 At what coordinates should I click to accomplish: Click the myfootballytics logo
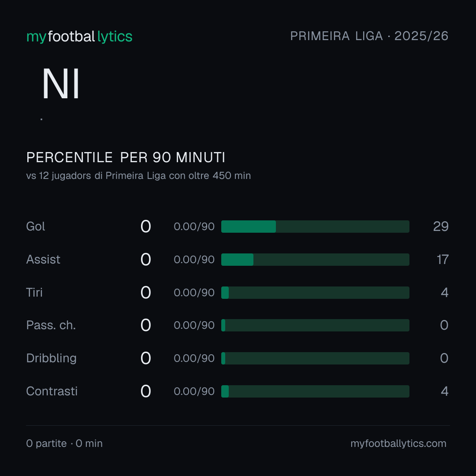[x=79, y=37]
